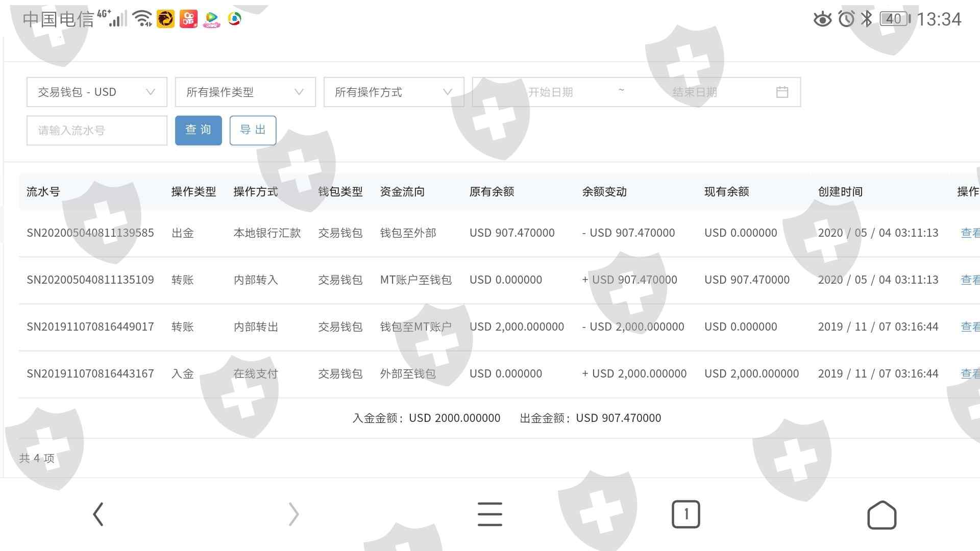980x551 pixels.
Task: Click the 开始日期 start date field
Action: click(x=550, y=92)
